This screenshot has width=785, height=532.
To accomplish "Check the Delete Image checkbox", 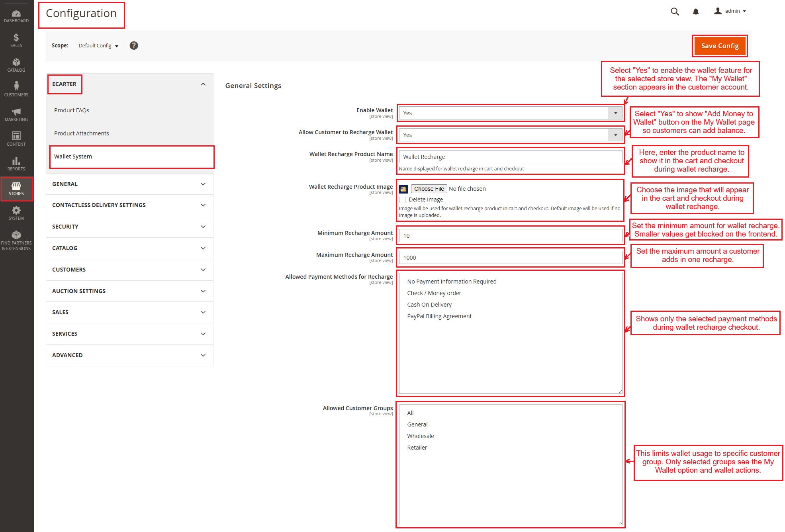I will [403, 200].
